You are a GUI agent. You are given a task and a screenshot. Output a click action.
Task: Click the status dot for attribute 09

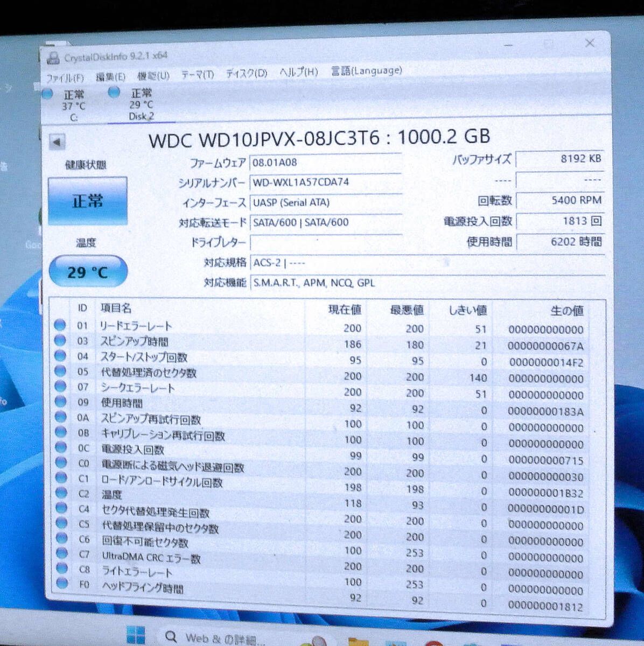60,402
